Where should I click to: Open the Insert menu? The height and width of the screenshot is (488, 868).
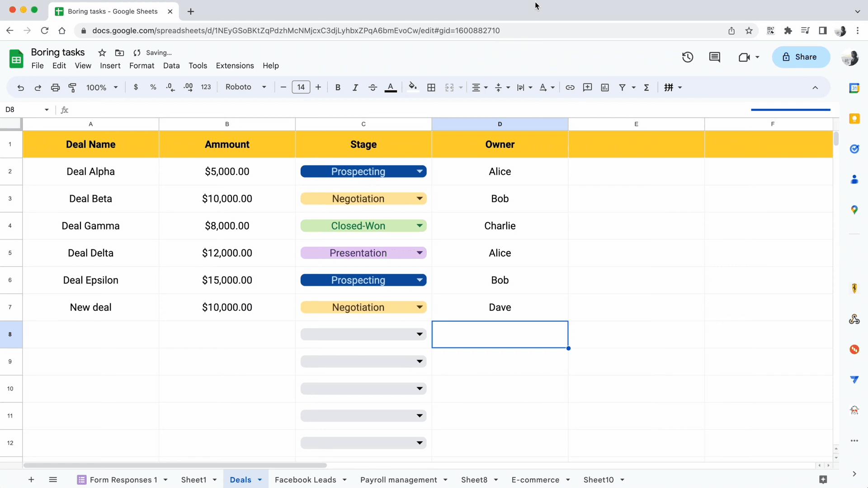[x=110, y=66]
